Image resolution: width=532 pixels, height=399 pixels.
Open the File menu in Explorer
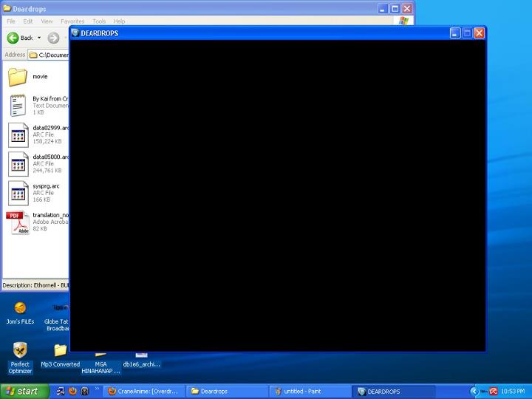point(11,21)
